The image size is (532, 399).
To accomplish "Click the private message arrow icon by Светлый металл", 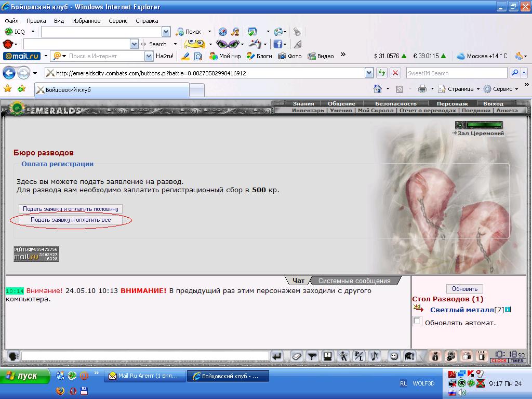I will tap(418, 309).
